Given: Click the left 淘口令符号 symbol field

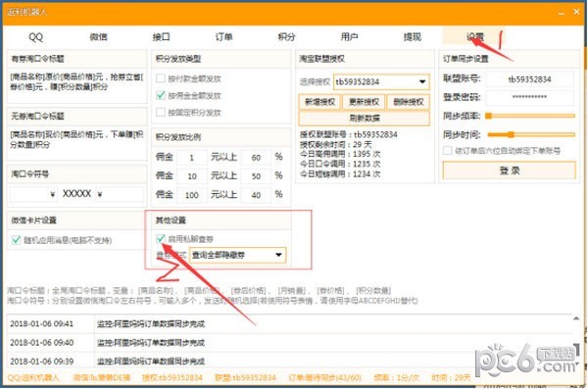Looking at the screenshot, I should coord(33,194).
